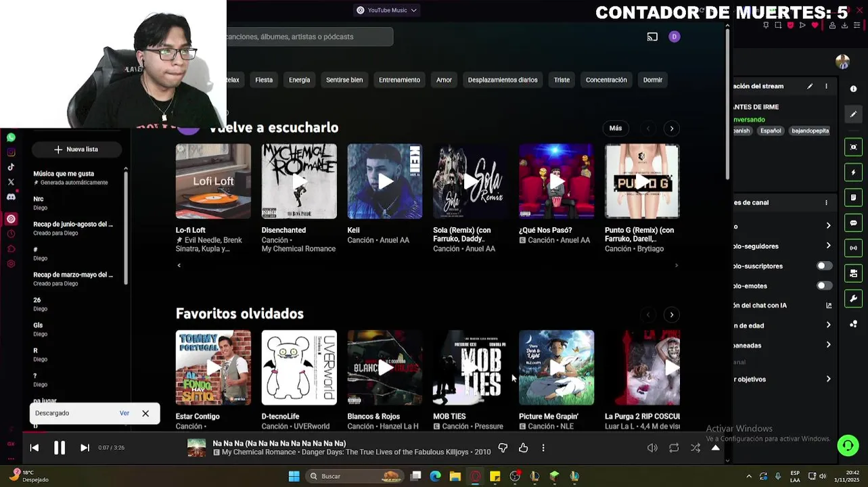Select the Sentirse bien chip
Screen dimensions: 868x487
coord(344,80)
